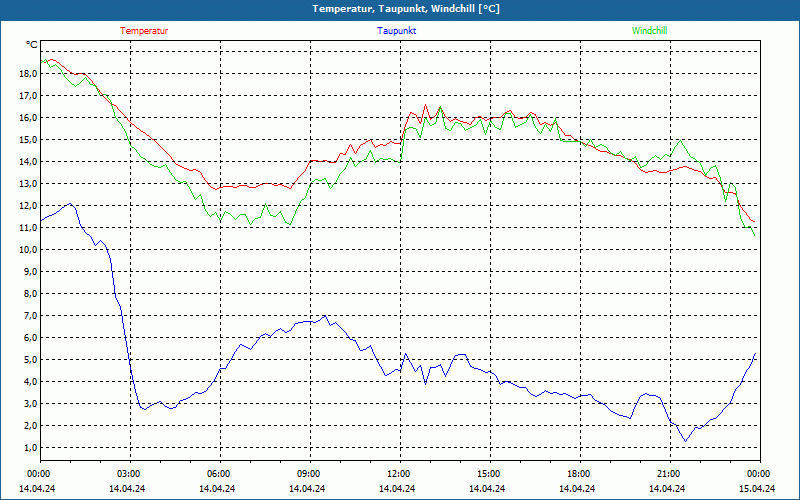Click the 14,0 y-axis value
Image resolution: width=800 pixels, height=500 pixels.
(x=28, y=162)
